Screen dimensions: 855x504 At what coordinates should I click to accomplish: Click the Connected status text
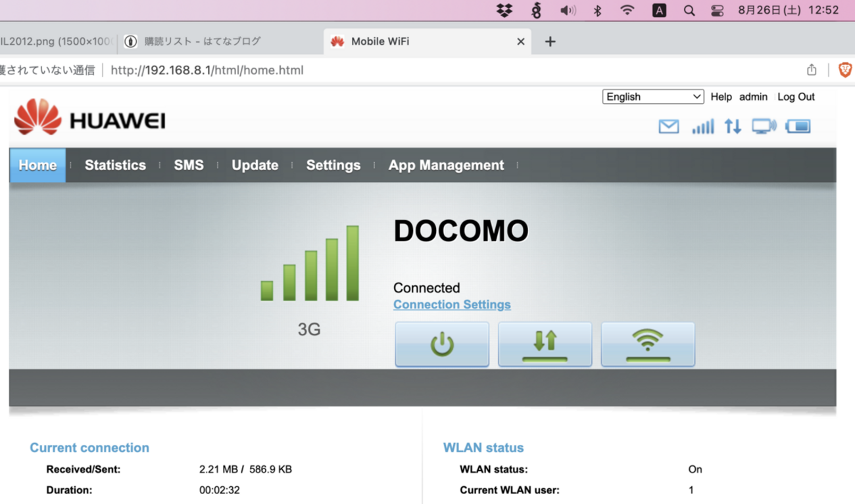(427, 288)
